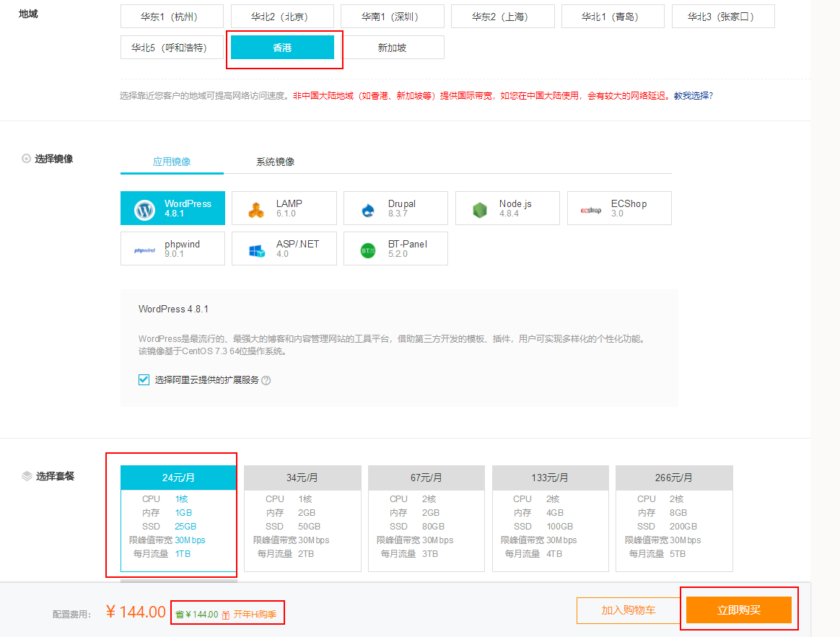Switch to the 系统镜像 tab

pyautogui.click(x=276, y=162)
